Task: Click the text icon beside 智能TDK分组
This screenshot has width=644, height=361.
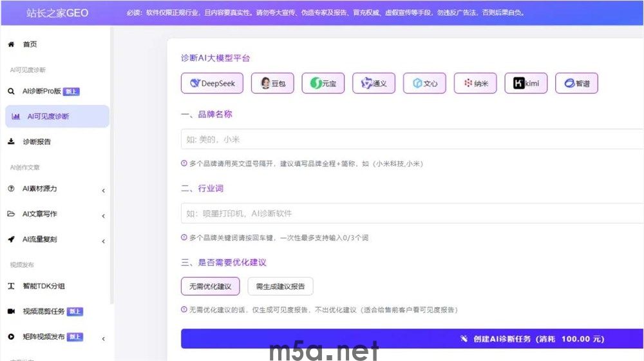Action: click(11, 286)
